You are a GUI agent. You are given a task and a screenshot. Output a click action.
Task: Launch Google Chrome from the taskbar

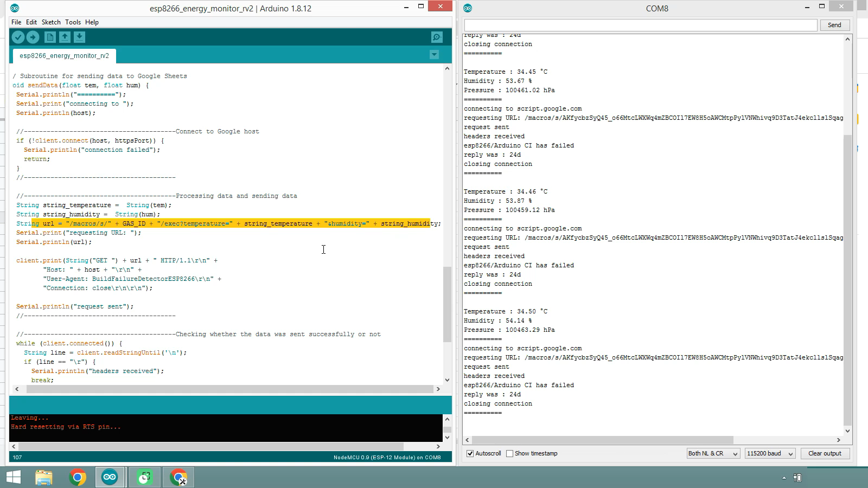(x=77, y=477)
